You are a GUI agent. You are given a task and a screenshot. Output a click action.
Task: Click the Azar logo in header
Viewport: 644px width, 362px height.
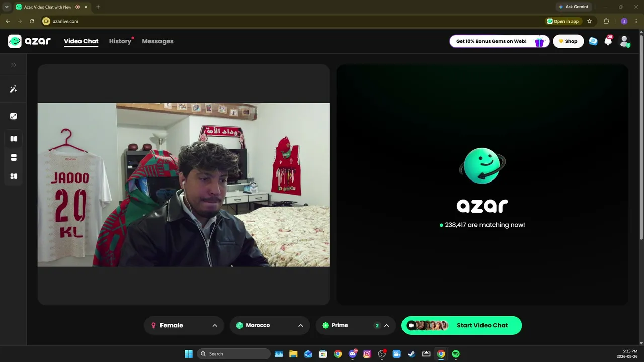29,41
